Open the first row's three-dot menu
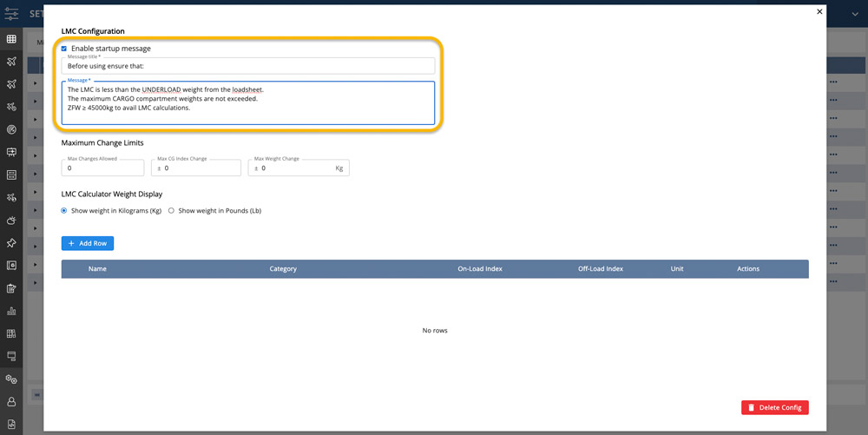Image resolution: width=868 pixels, height=435 pixels. pos(833,82)
